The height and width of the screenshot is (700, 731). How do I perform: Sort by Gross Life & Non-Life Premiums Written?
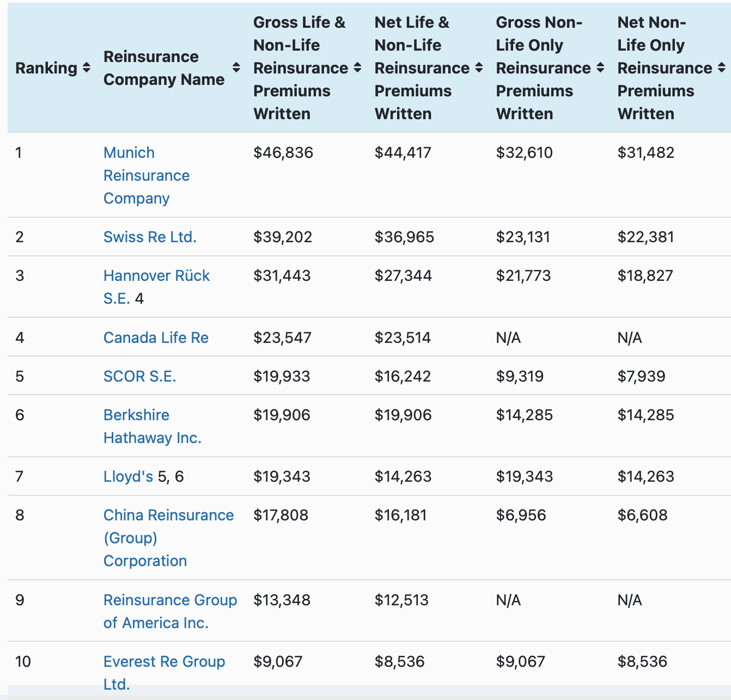(358, 68)
